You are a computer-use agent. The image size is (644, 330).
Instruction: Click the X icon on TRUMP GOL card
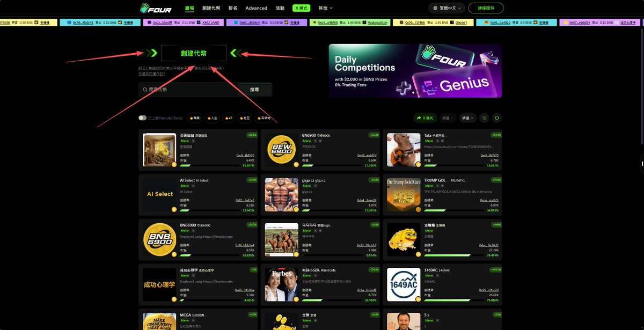pos(437,185)
